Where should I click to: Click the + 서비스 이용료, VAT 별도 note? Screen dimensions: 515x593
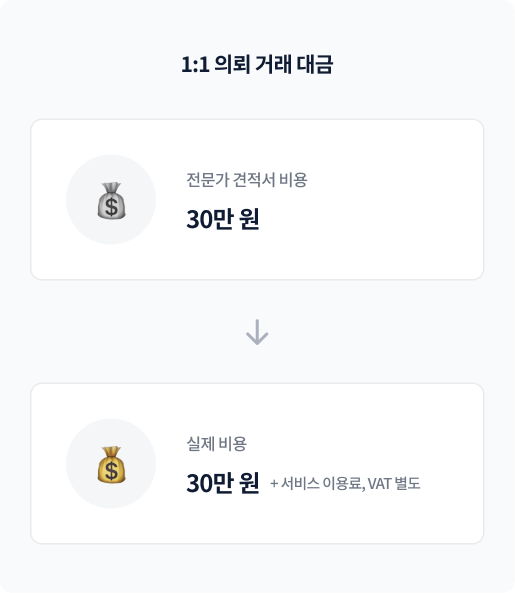tap(345, 483)
